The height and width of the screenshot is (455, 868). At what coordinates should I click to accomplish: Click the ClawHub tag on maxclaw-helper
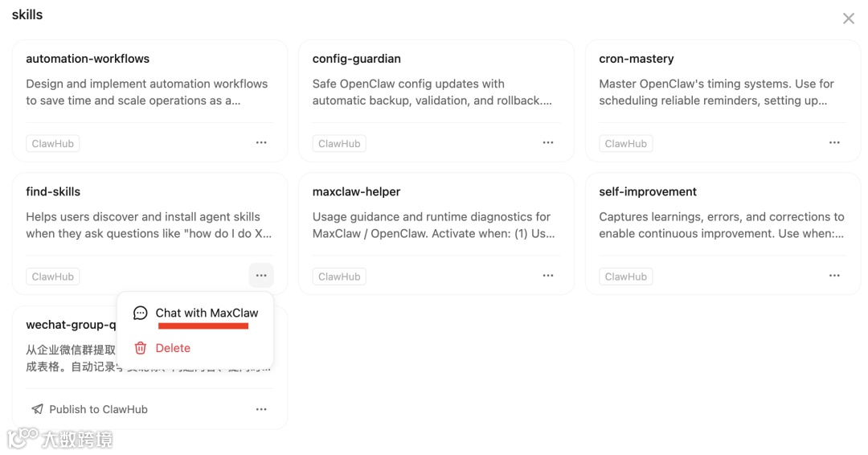tap(339, 277)
